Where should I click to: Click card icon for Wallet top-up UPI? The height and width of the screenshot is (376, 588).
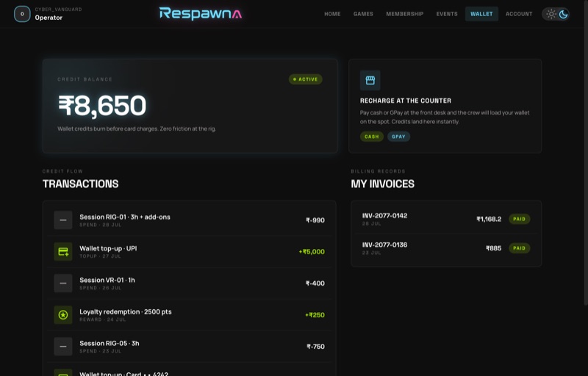63,252
